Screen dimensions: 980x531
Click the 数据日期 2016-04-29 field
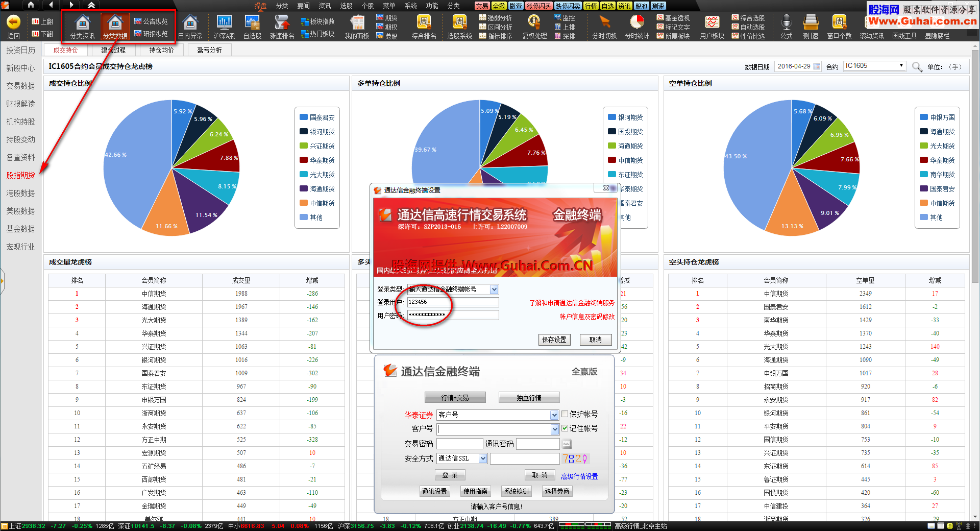[798, 66]
